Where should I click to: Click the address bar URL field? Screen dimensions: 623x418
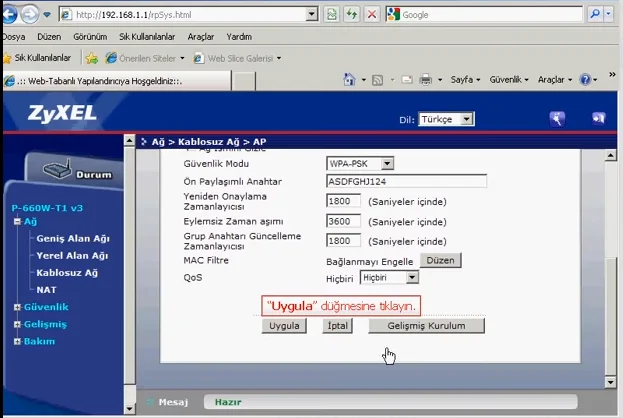(x=183, y=15)
